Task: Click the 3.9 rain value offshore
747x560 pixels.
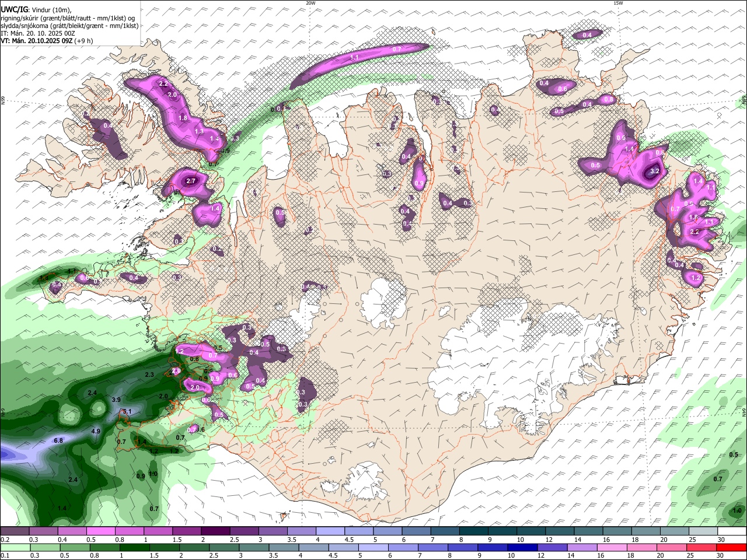Action: coord(116,400)
